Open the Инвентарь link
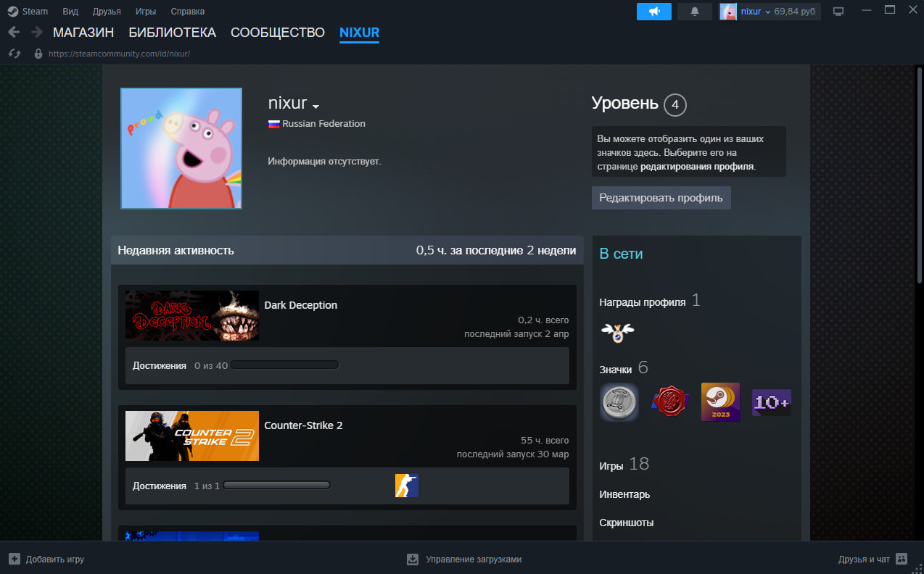This screenshot has height=574, width=924. point(624,494)
